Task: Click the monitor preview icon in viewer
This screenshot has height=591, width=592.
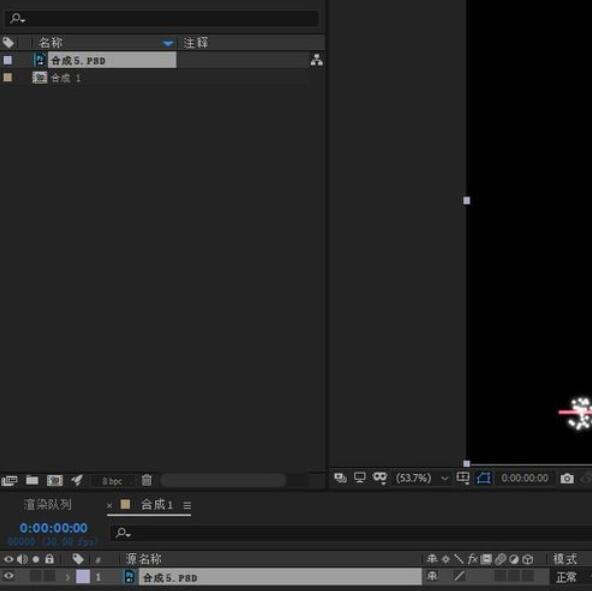Action: click(x=360, y=478)
